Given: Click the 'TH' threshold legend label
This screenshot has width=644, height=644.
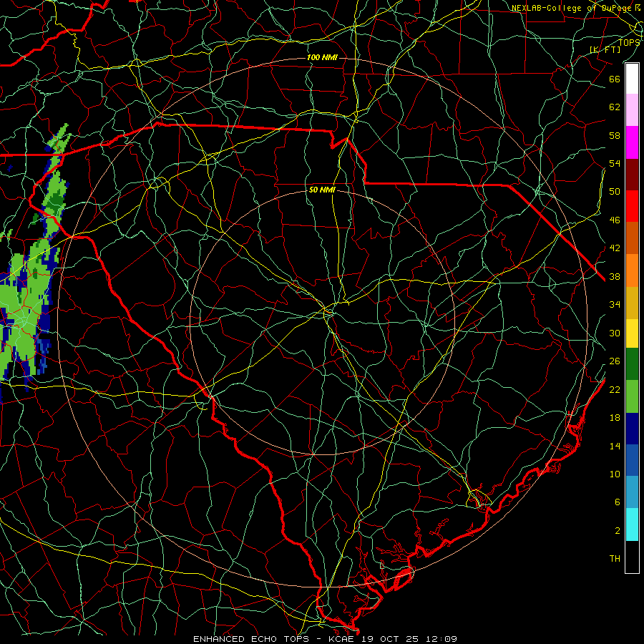Looking at the screenshot, I should (615, 558).
